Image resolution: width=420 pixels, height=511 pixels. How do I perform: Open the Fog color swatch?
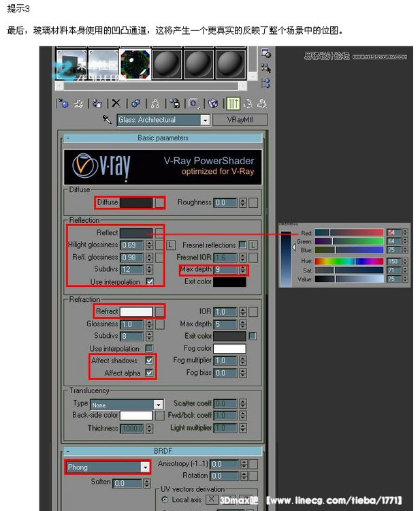(x=229, y=348)
